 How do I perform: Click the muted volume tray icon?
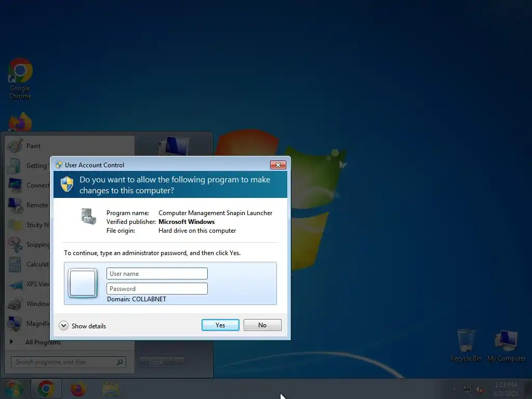[480, 390]
